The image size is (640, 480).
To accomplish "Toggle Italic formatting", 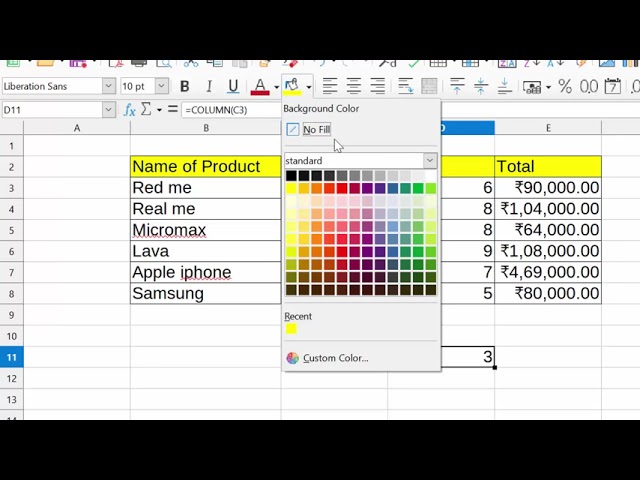I will [x=209, y=87].
